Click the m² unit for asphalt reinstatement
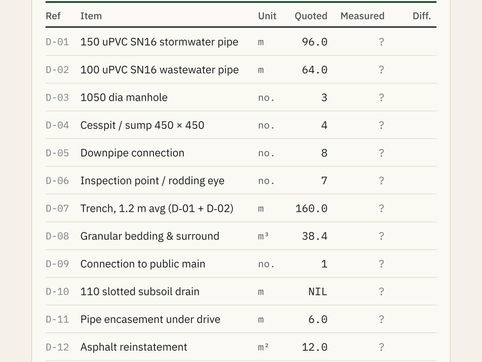The height and width of the screenshot is (362, 482). click(x=263, y=347)
